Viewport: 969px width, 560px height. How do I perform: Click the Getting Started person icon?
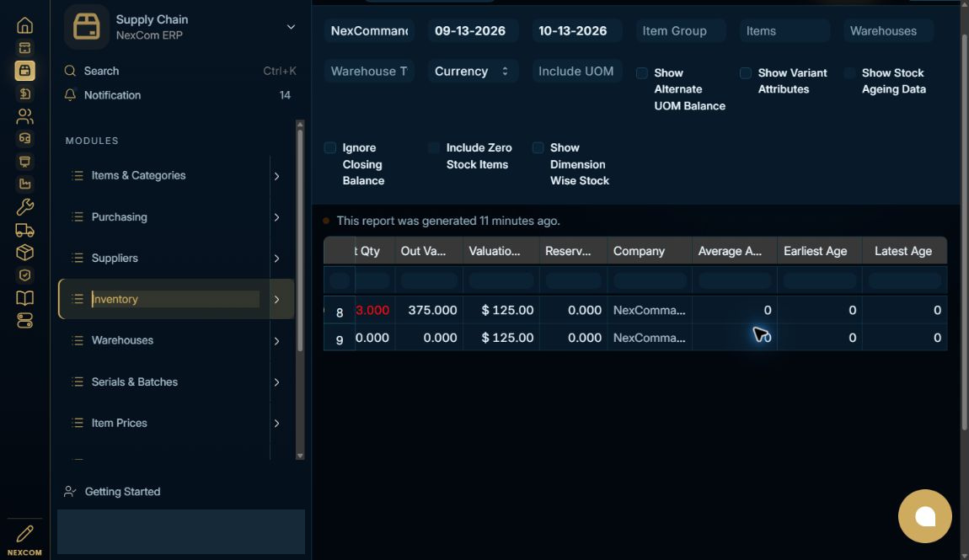click(x=70, y=492)
